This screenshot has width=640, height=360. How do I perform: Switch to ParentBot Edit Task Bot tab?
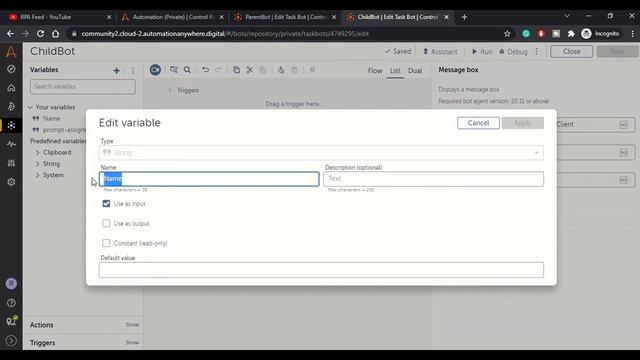coord(284,17)
